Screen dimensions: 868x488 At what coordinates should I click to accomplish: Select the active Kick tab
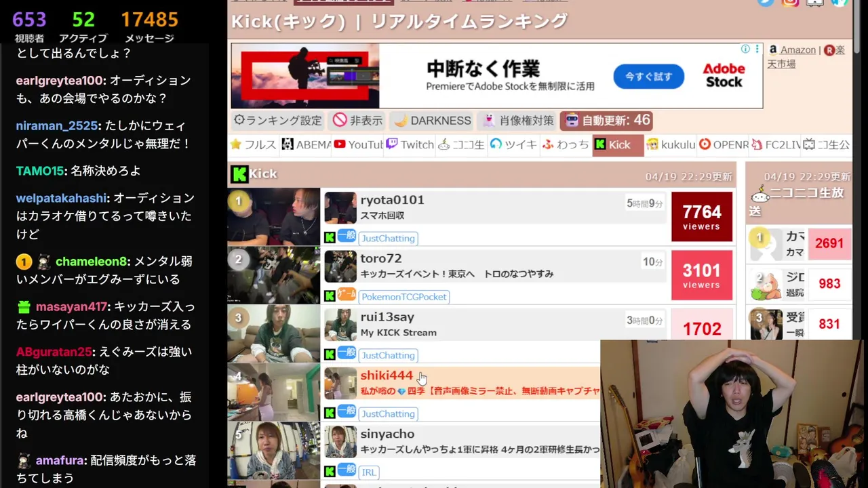point(617,144)
